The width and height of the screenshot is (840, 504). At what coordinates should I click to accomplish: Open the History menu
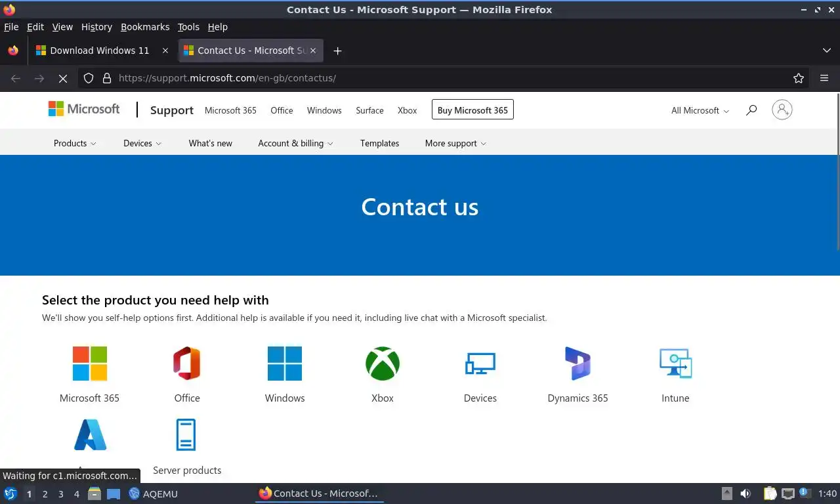(x=96, y=27)
